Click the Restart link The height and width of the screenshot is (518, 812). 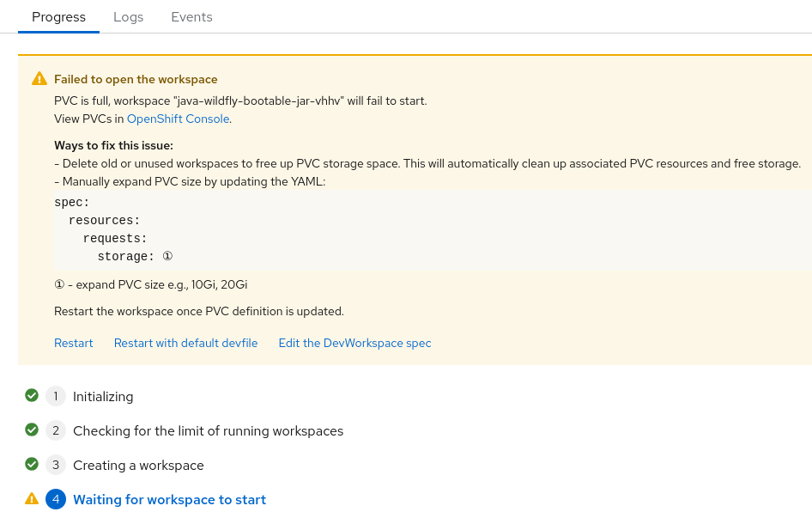(74, 343)
